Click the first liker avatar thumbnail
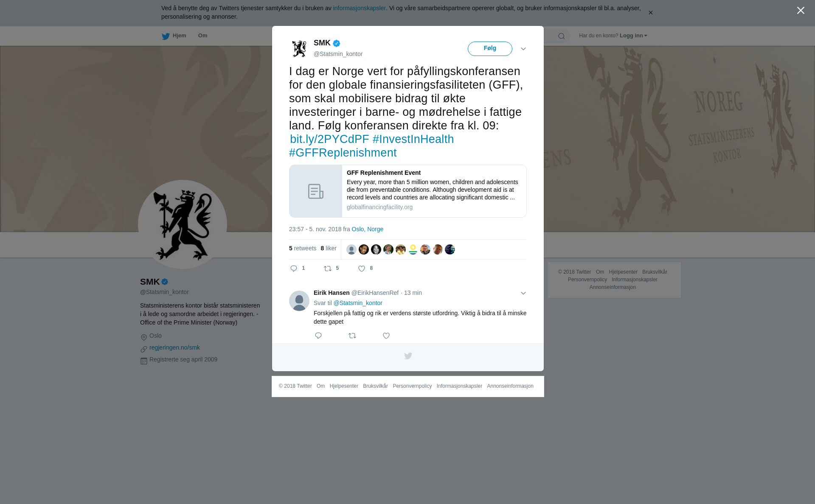815x504 pixels. click(x=351, y=249)
